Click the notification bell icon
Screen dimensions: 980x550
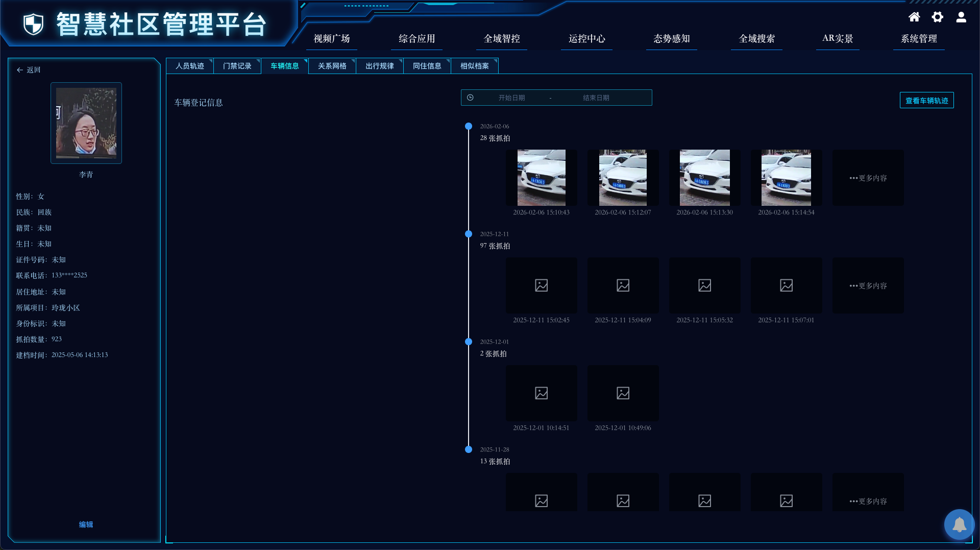[960, 524]
